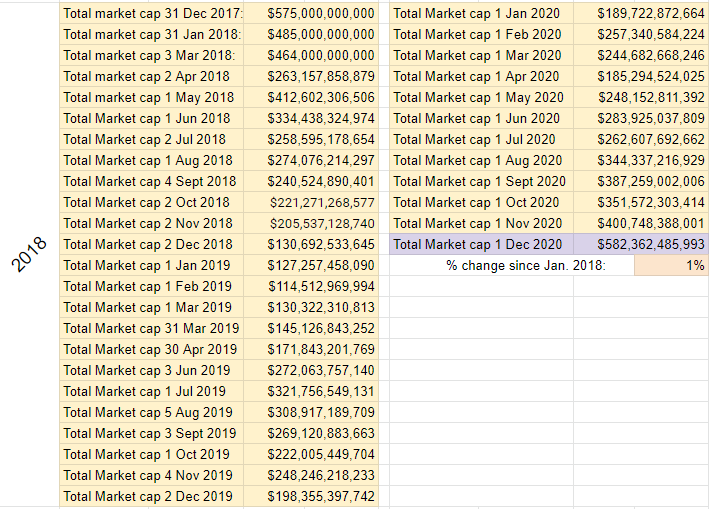709x509 pixels.
Task: Select the $400,748,388,001 November 2020 value
Action: [641, 223]
